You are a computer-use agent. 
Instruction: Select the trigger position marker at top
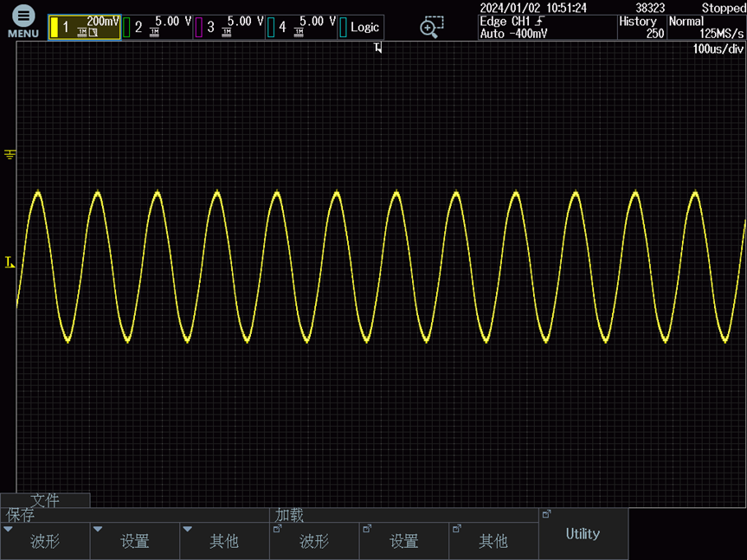pos(377,48)
